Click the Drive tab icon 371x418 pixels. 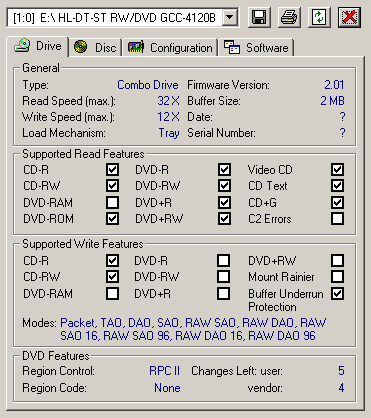tap(22, 46)
